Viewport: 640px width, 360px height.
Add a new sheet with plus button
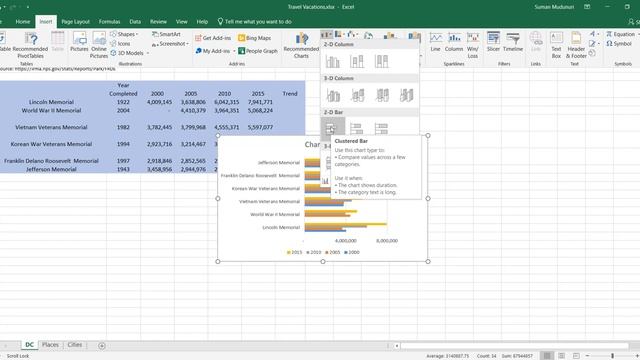[102, 346]
